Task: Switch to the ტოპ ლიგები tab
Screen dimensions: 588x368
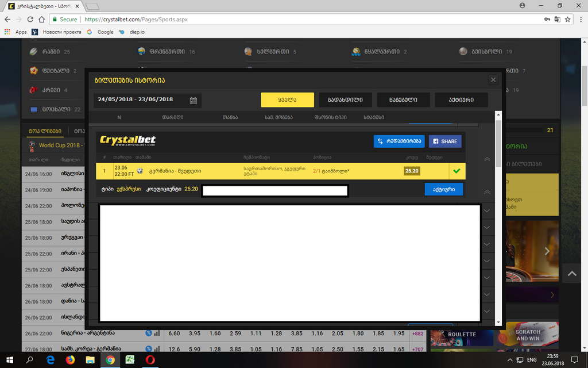Action: point(45,131)
